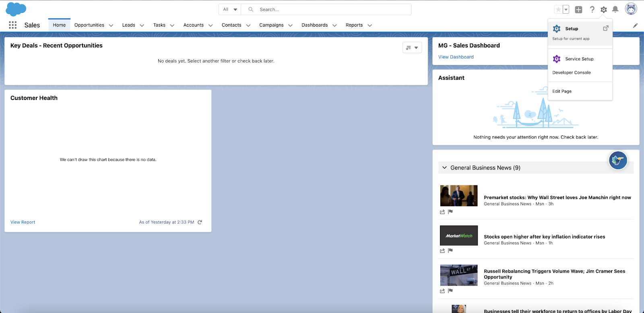644x313 pixels.
Task: Open Russell Rebalancing Triggers headline
Action: point(555,274)
